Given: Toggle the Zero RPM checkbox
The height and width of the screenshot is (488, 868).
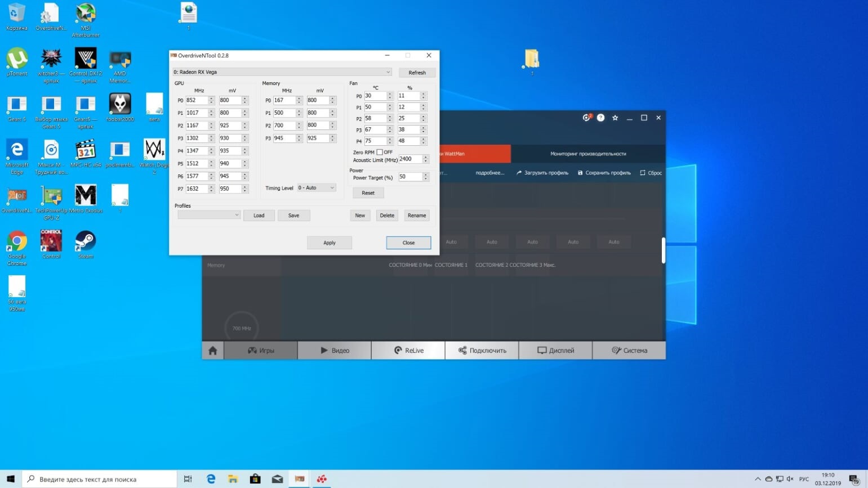Looking at the screenshot, I should click(380, 152).
